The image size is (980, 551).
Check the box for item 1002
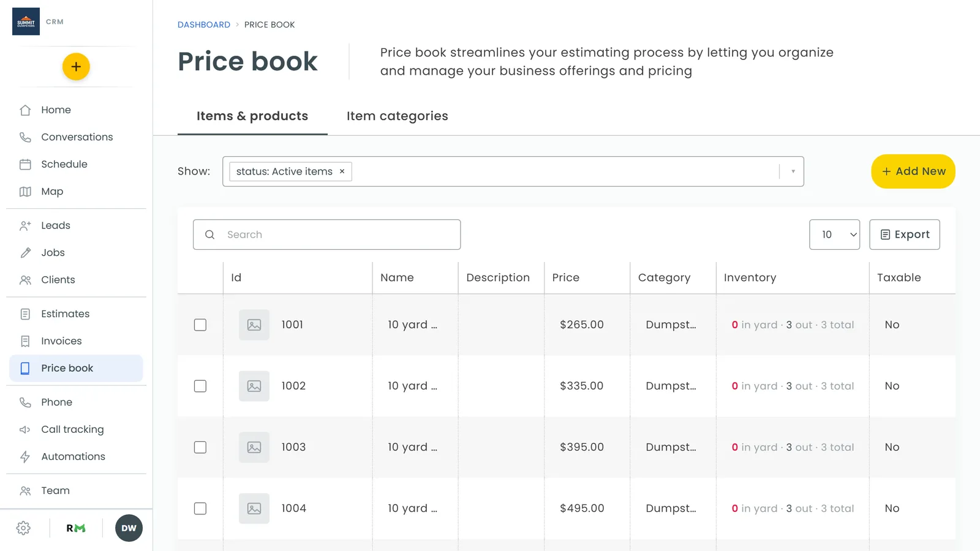(200, 386)
